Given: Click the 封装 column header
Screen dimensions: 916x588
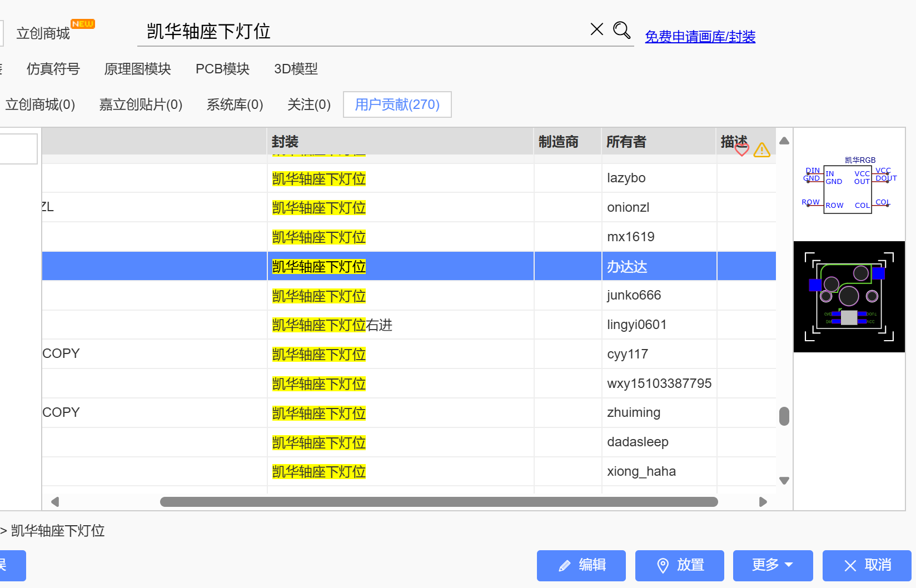Looking at the screenshot, I should pos(400,142).
